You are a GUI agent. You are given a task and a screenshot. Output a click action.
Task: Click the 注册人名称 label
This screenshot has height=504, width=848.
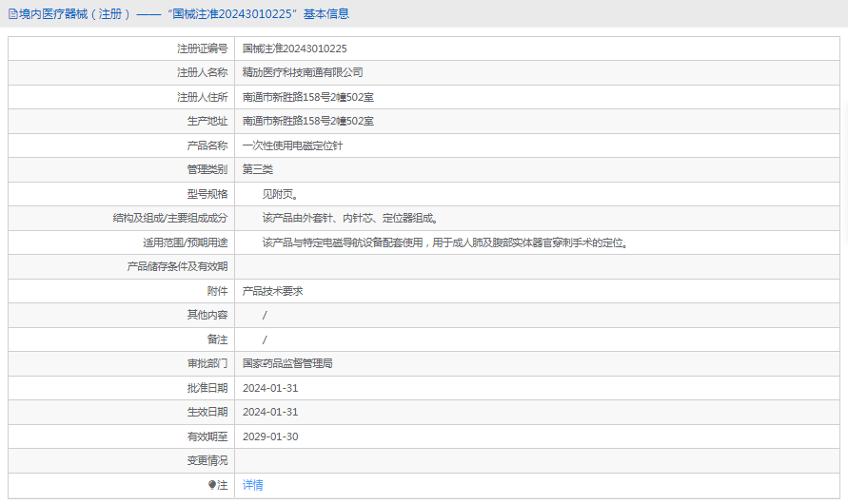203,72
